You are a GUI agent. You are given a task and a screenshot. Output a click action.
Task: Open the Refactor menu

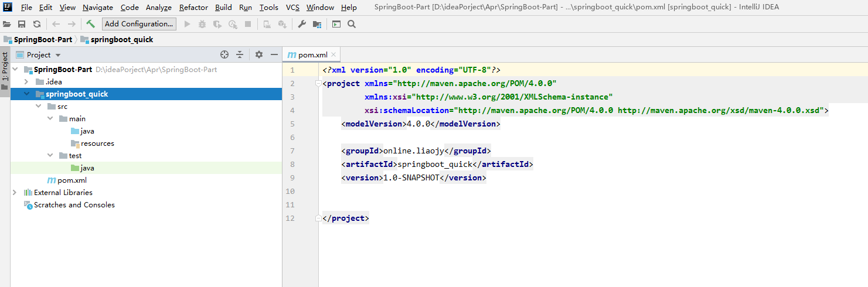click(x=193, y=8)
